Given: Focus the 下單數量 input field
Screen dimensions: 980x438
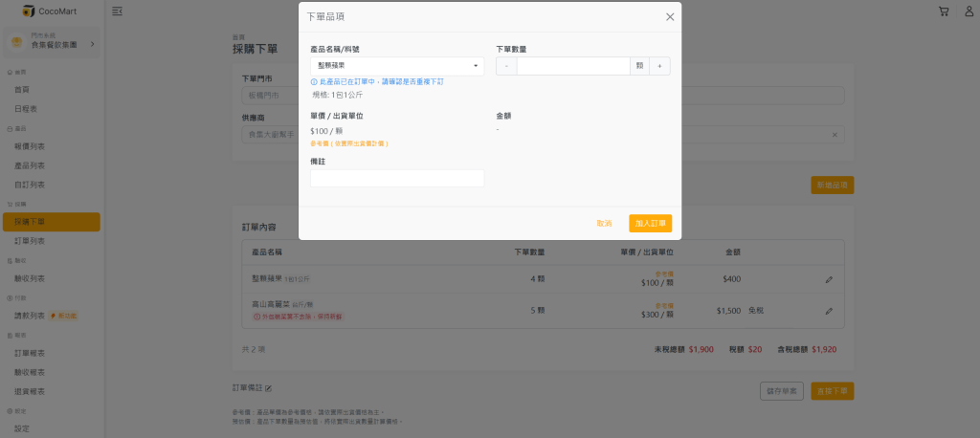Looking at the screenshot, I should 573,66.
